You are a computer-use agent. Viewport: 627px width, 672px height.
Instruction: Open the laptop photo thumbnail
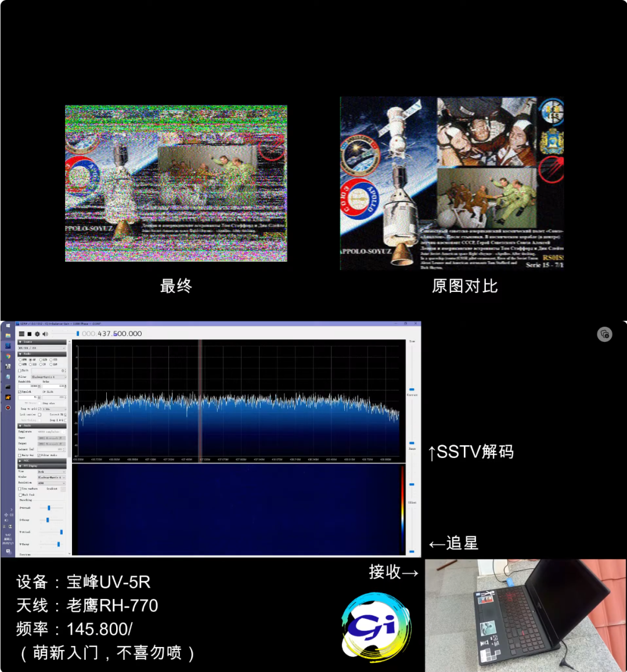526,616
